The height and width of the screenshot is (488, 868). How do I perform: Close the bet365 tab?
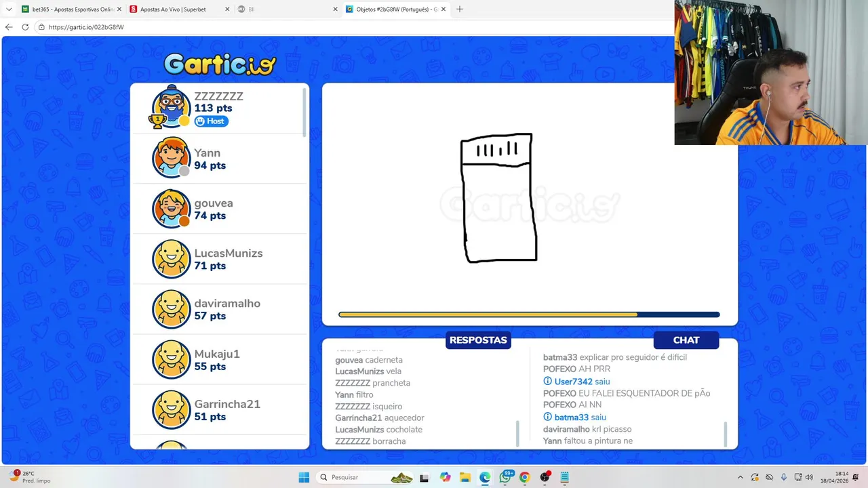118,9
